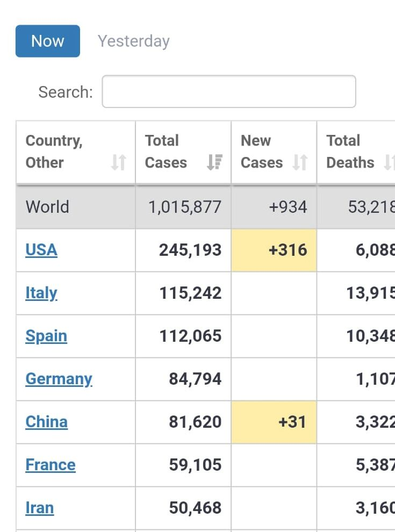Click Total Cases sort icon
395x532 pixels.
coord(214,162)
